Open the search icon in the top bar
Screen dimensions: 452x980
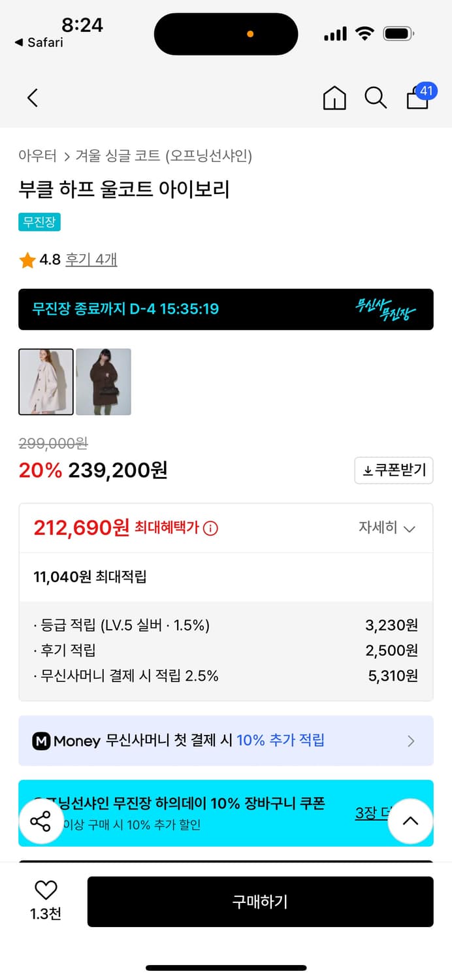pyautogui.click(x=376, y=97)
